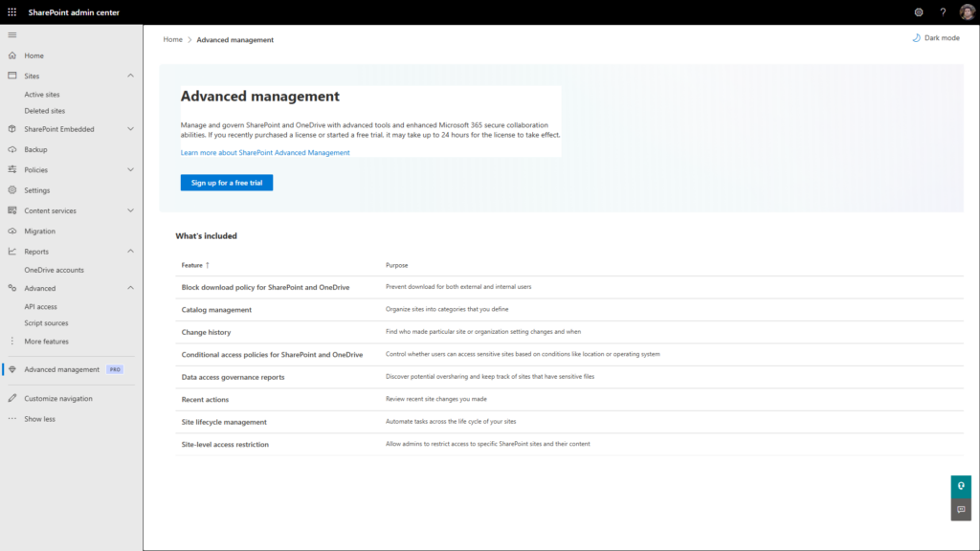Click the Migration cloud icon

pyautogui.click(x=11, y=231)
